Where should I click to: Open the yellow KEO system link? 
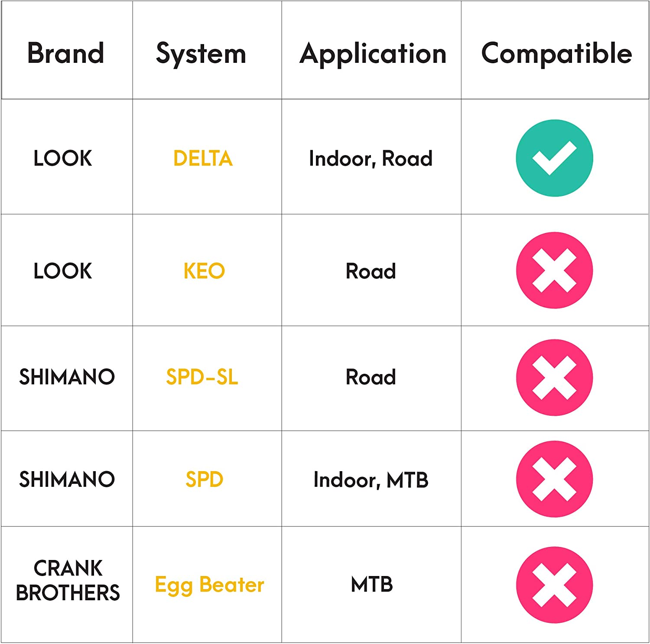point(204,271)
